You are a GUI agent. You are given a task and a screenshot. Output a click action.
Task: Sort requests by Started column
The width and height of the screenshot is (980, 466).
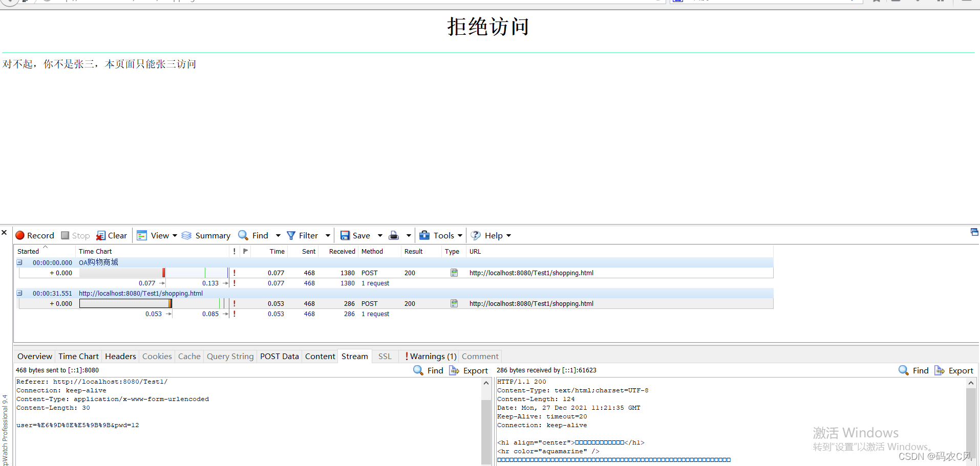point(45,251)
